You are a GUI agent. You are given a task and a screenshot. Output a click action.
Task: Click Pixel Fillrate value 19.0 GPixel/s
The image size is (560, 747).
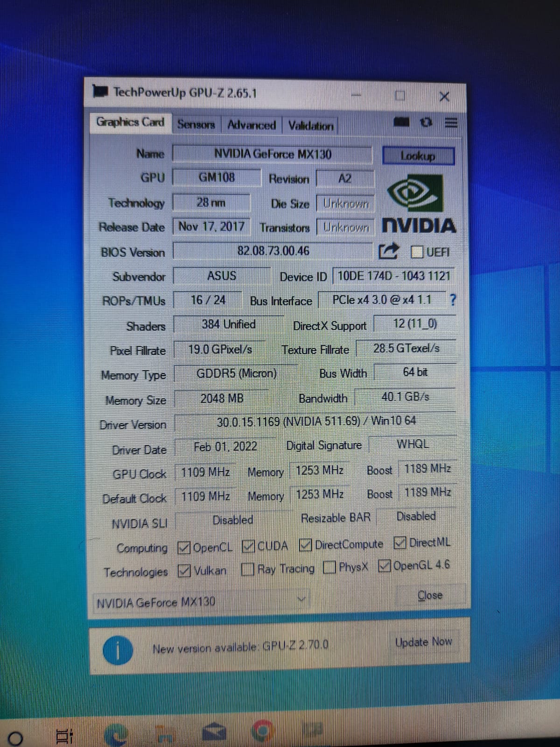pyautogui.click(x=220, y=349)
